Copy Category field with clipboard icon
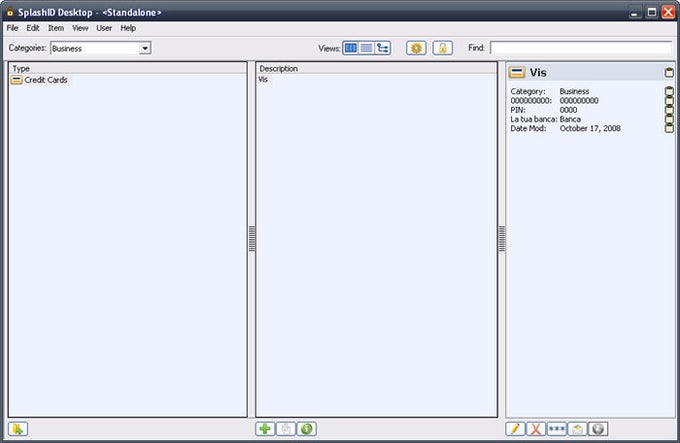This screenshot has height=443, width=680. pos(669,91)
